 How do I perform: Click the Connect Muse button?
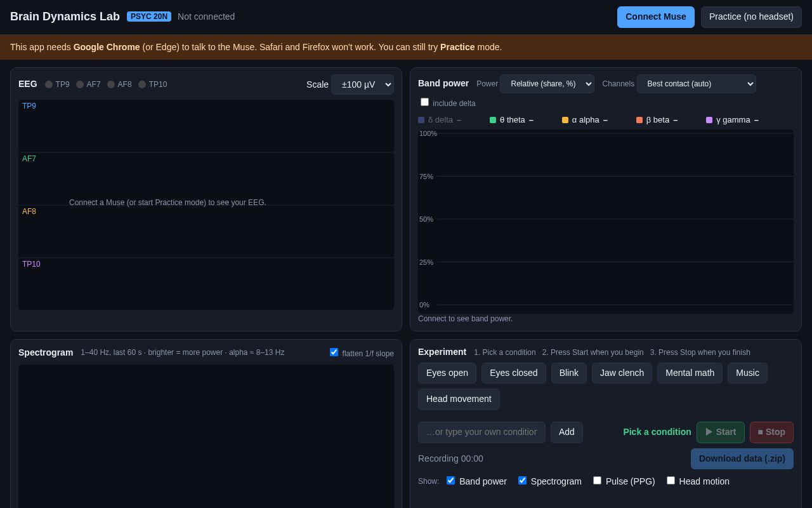coord(656,17)
